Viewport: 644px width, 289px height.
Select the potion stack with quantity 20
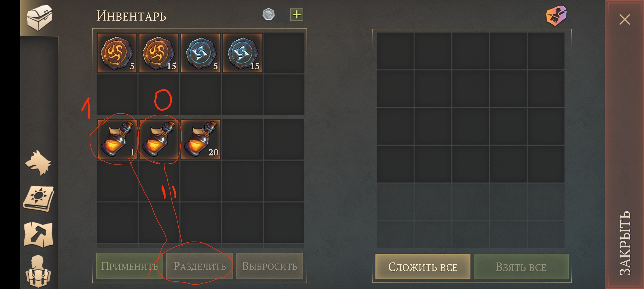200,139
